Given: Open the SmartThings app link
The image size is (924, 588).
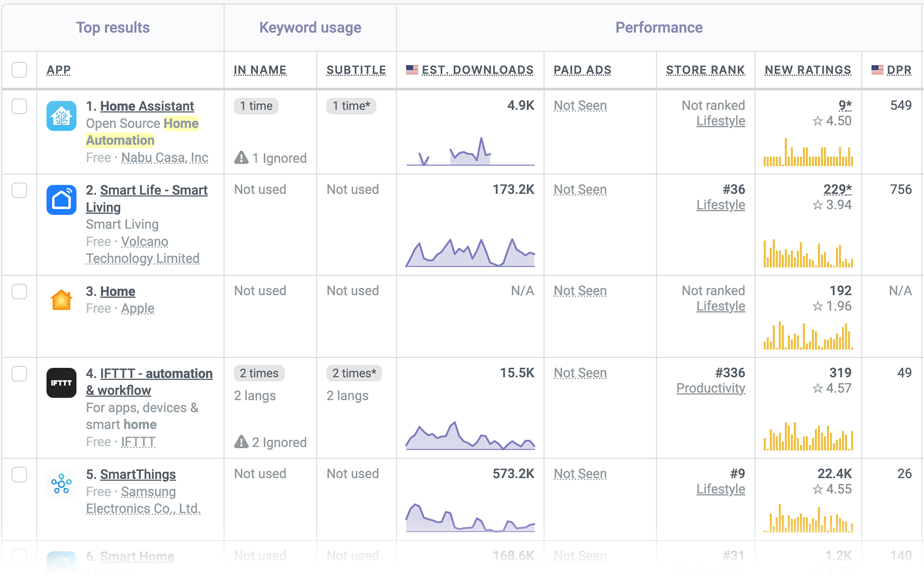Looking at the screenshot, I should 138,474.
